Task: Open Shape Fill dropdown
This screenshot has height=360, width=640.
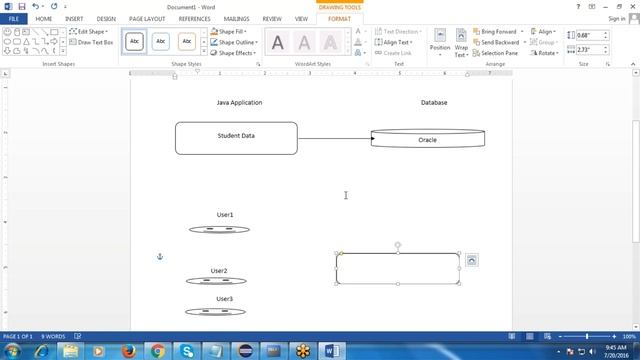Action: (x=229, y=31)
